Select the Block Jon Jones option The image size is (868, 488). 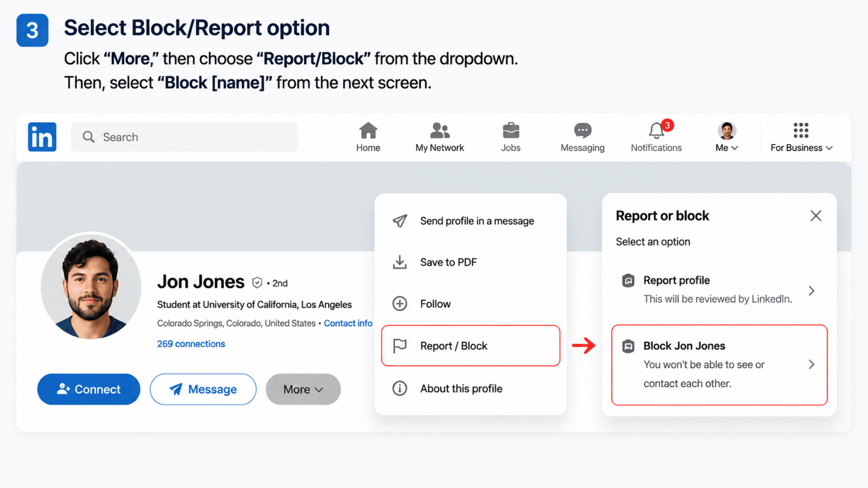tap(719, 365)
